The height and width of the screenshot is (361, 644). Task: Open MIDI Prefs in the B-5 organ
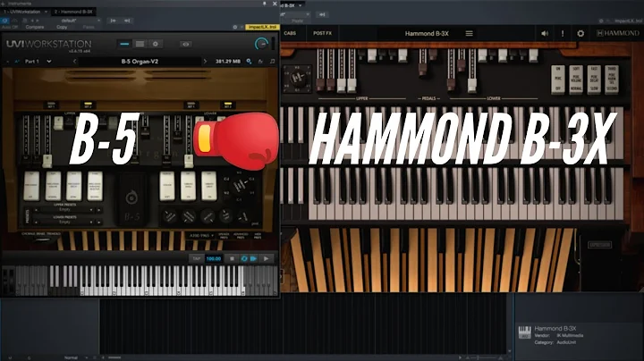tap(258, 236)
